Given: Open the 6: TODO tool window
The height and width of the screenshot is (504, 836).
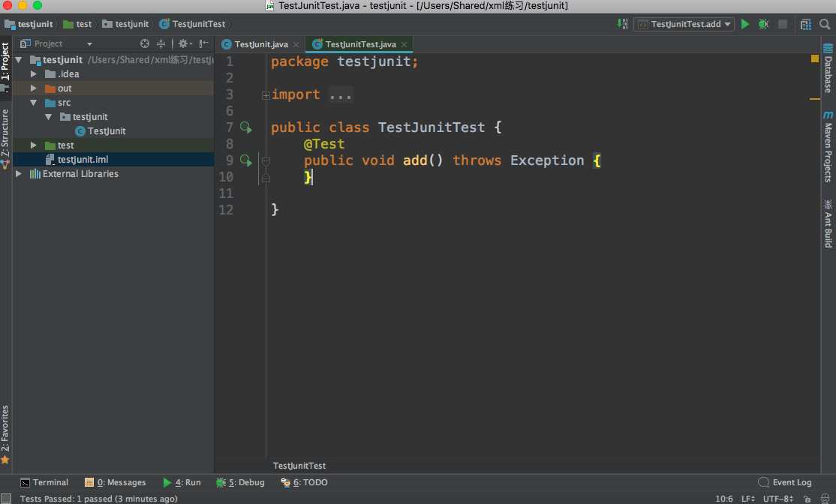Looking at the screenshot, I should click(x=305, y=482).
